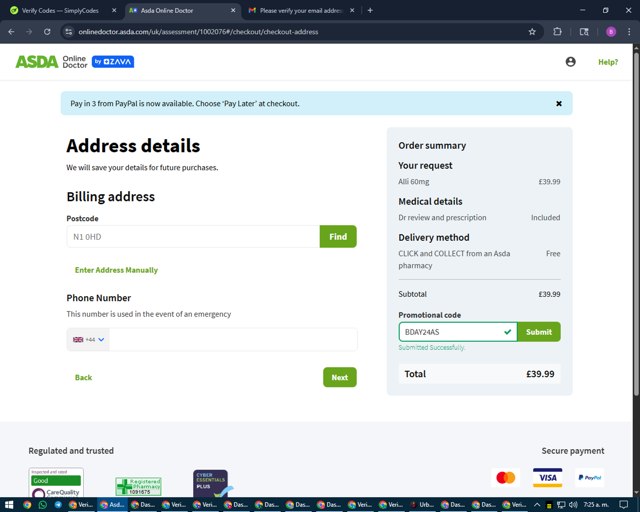Click the Mastercard payment logo
This screenshot has height=512, width=640.
[x=506, y=477]
